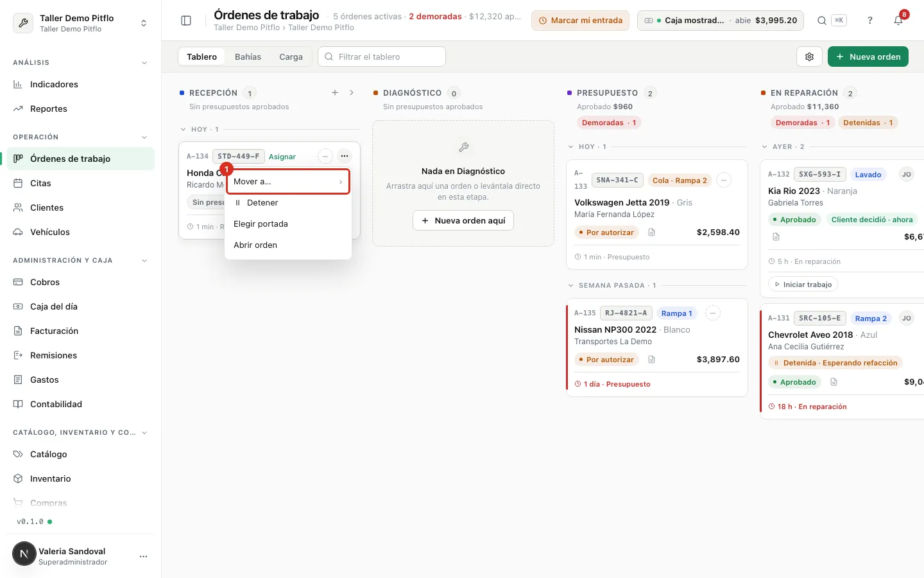Open search with the magnifier icon
The height and width of the screenshot is (578, 924).
(822, 21)
